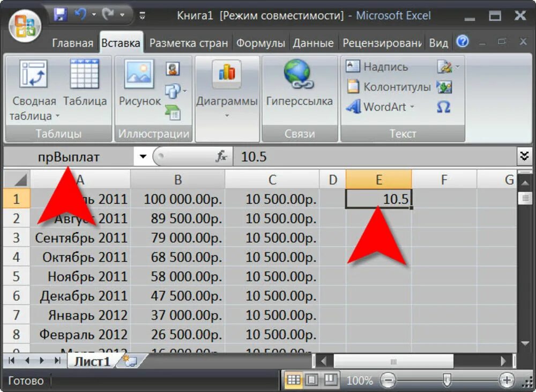536x392 pixels.
Task: Select column B header
Action: pos(178,179)
